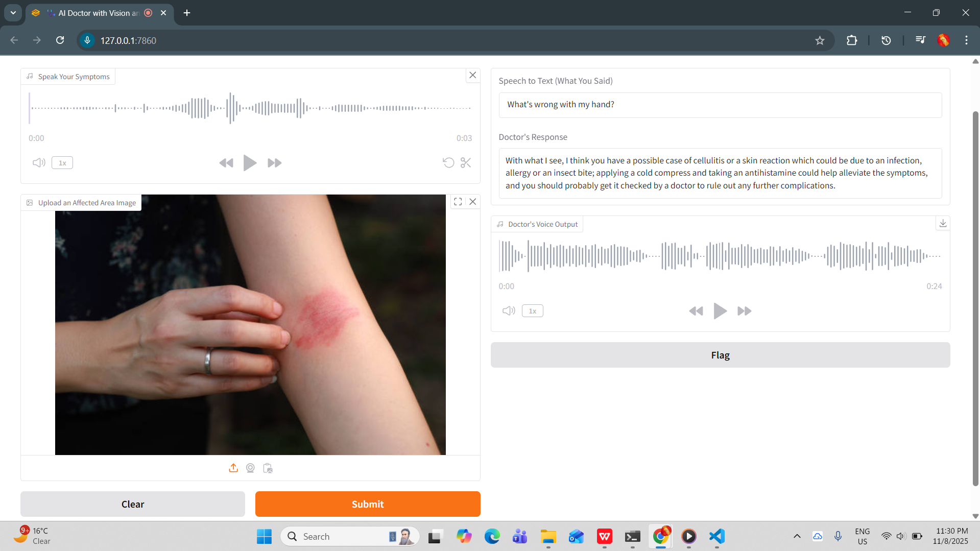The width and height of the screenshot is (980, 551).
Task: Mute the symptoms recording volume icon
Action: coord(39,163)
